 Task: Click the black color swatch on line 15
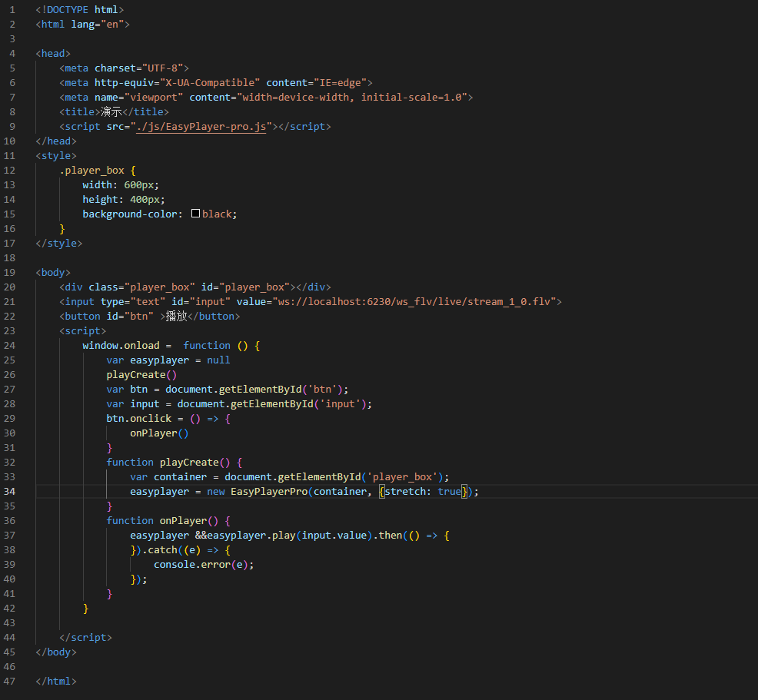pos(195,214)
